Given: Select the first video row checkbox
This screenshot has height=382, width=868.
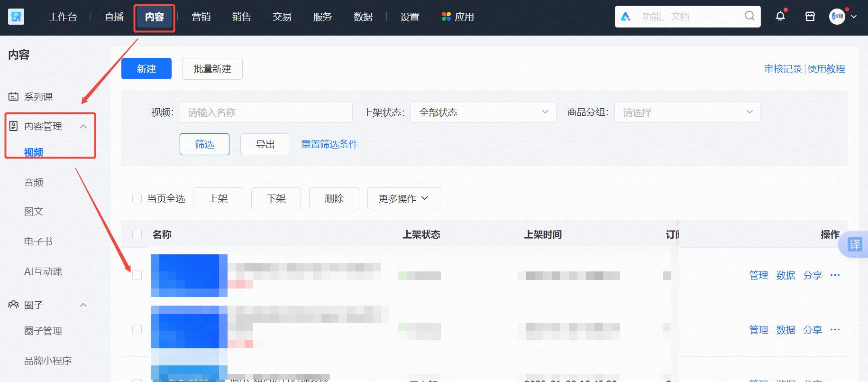Looking at the screenshot, I should point(137,275).
